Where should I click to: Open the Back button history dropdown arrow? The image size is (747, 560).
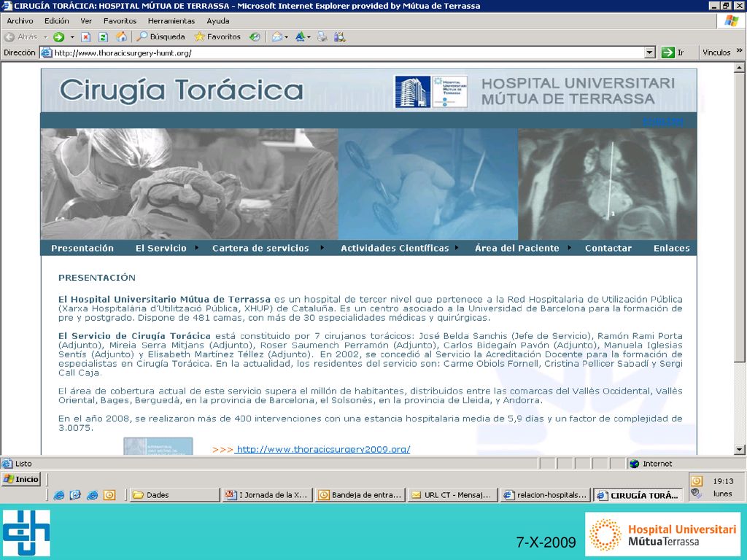click(45, 36)
